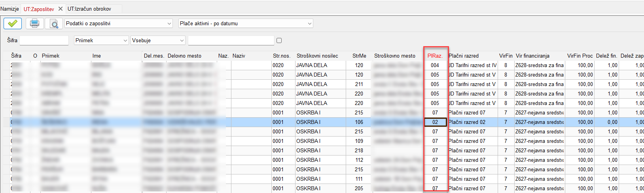Click the green checkmark confirm icon
Viewport: 644px width, 193px height.
tap(13, 23)
